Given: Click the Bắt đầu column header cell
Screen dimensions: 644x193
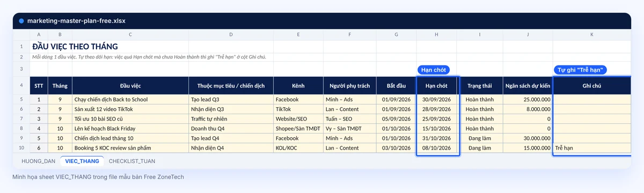Looking at the screenshot, I should tap(396, 86).
